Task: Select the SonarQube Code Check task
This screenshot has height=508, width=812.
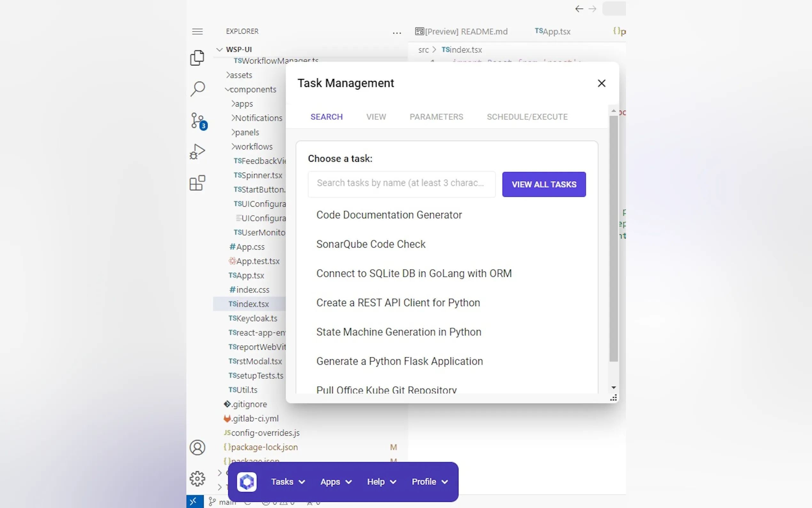Action: coord(371,244)
